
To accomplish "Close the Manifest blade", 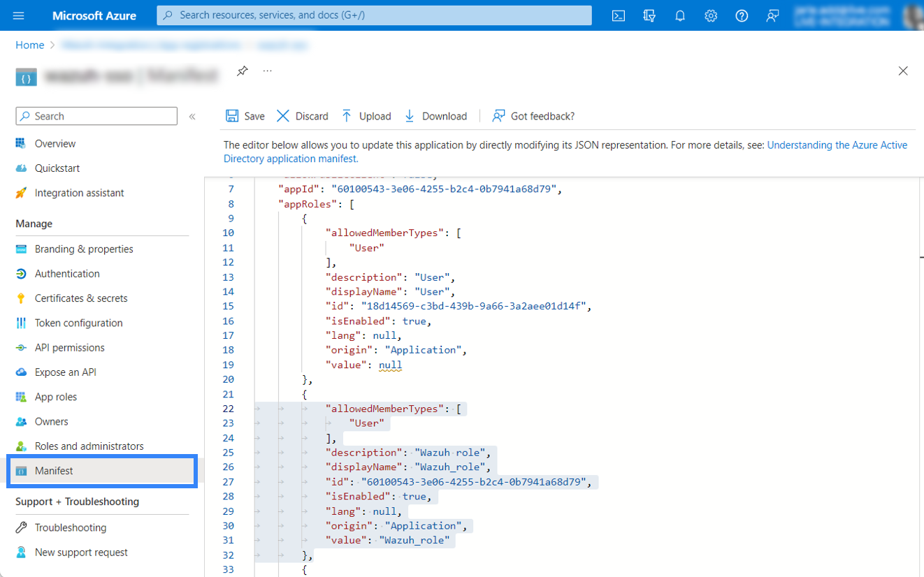I will click(903, 71).
